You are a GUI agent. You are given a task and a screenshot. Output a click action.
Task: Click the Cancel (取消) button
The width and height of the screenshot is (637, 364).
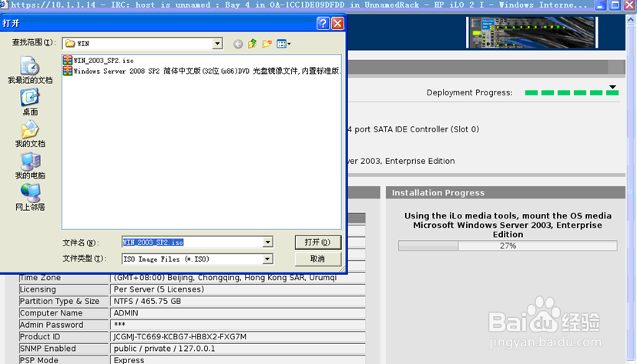pos(317,259)
